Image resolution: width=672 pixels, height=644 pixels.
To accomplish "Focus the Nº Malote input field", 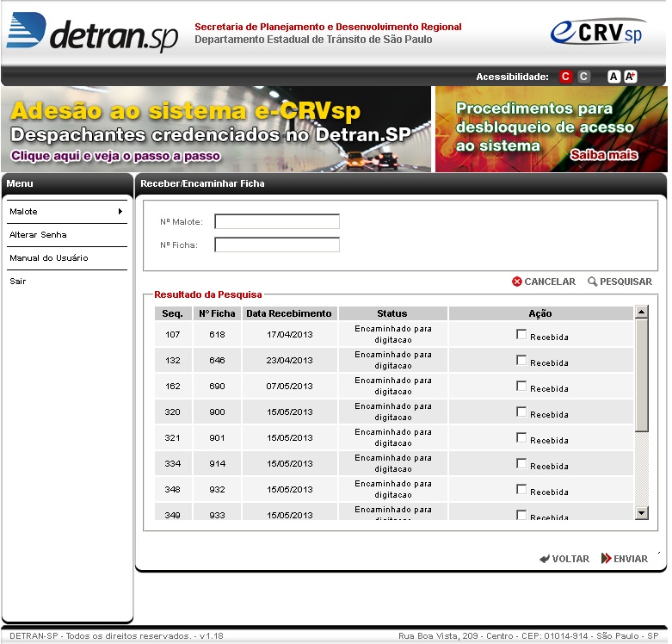I will point(277,221).
